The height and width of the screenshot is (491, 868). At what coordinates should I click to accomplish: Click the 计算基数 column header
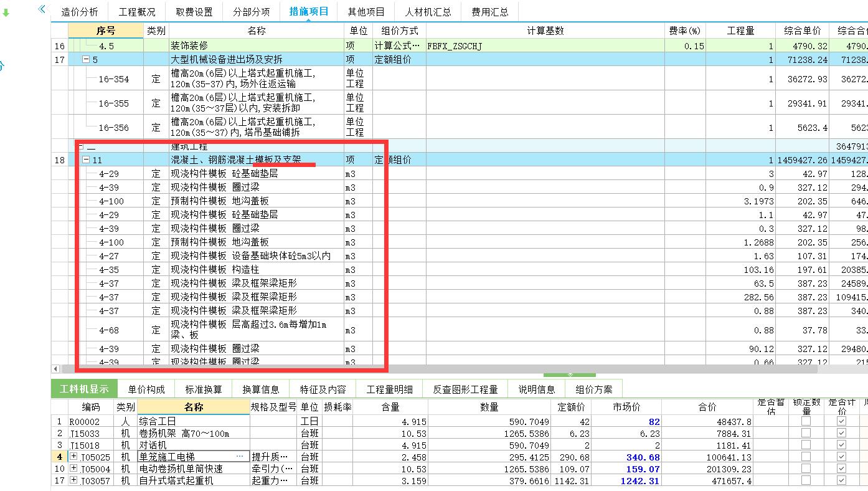(x=545, y=31)
